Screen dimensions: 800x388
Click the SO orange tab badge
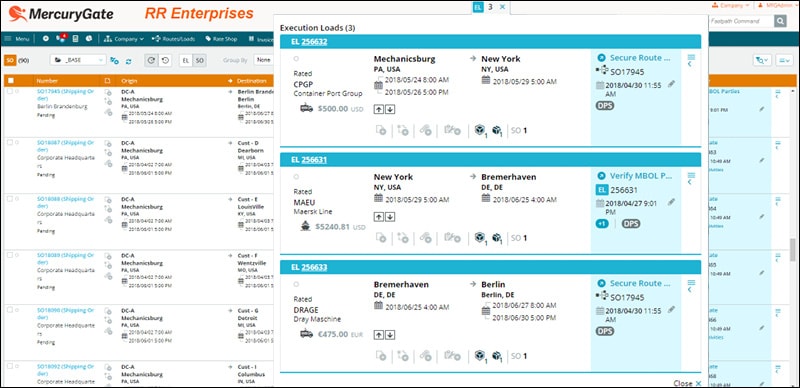(10, 60)
